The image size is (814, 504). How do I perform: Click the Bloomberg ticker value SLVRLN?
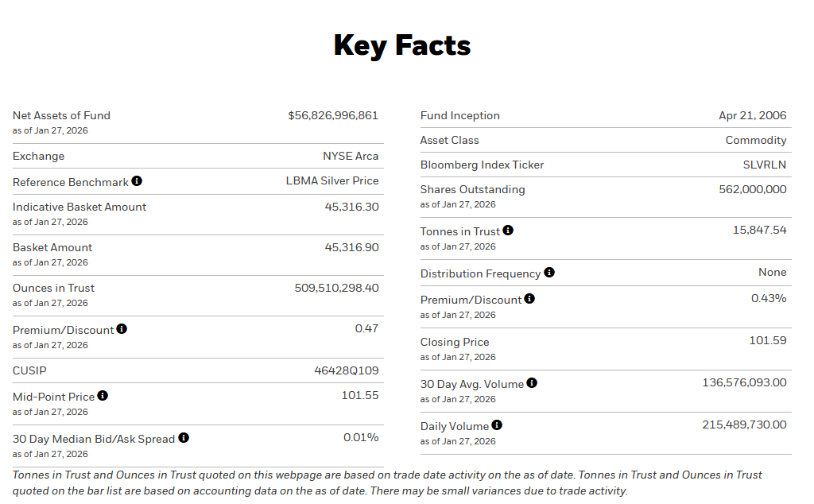point(764,165)
